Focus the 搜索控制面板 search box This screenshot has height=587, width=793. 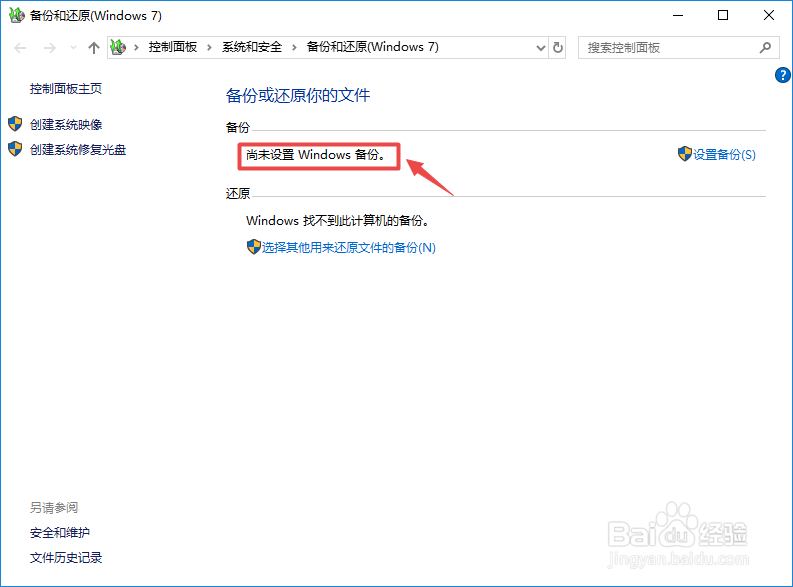[x=679, y=48]
